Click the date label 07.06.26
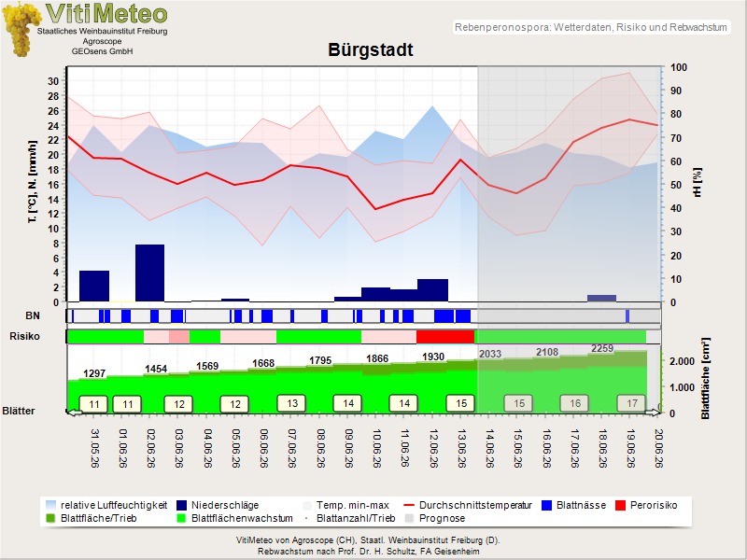The height and width of the screenshot is (560, 747). click(292, 448)
